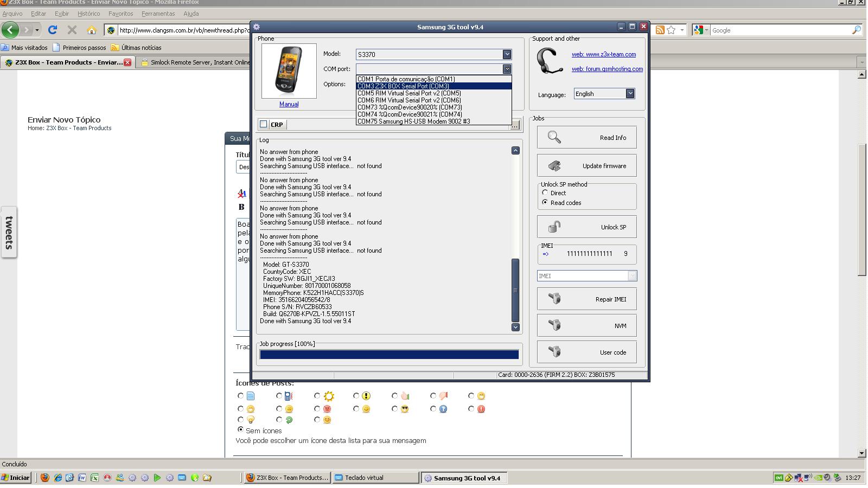Screen dimensions: 868x488
Task: Click the log scrollbar thumb
Action: [x=515, y=290]
